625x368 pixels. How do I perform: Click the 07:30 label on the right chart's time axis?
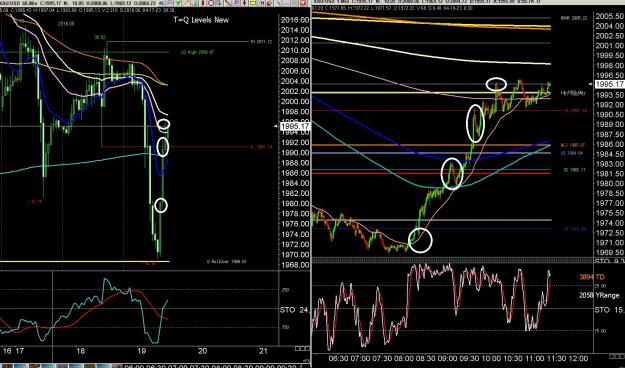tap(382, 358)
